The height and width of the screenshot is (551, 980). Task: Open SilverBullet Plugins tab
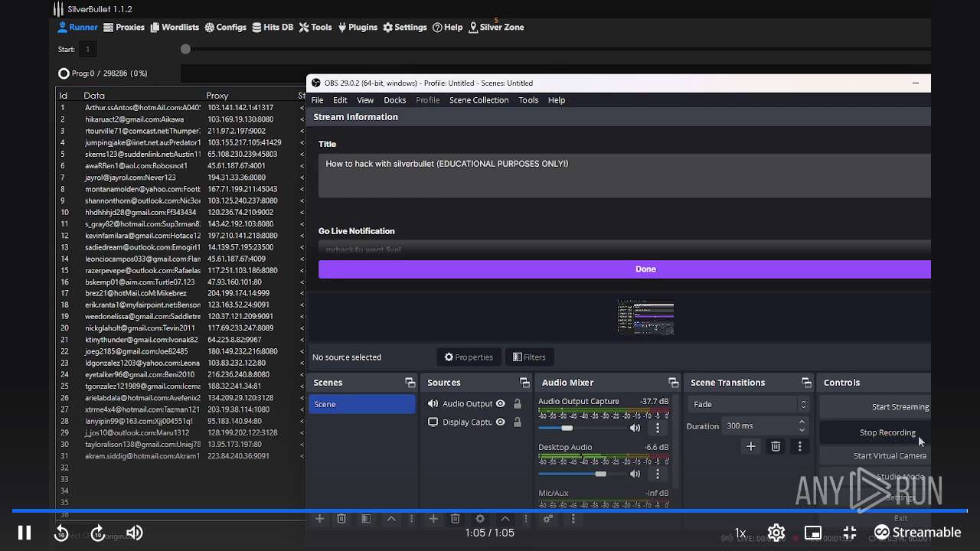[358, 27]
